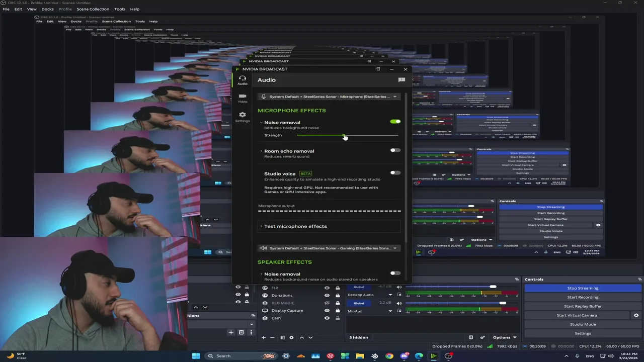Open the Audio section in NVIDIA Broadcast sidebar
The height and width of the screenshot is (362, 644).
[x=243, y=80]
